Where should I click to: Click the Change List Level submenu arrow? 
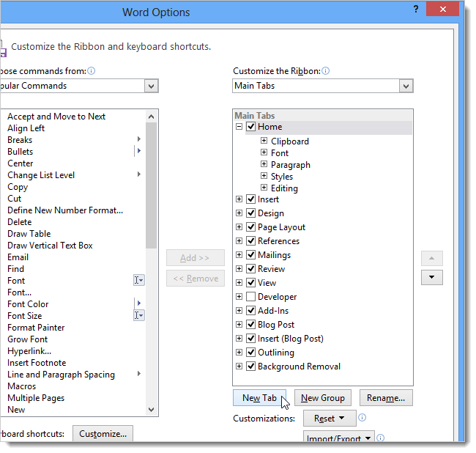pyautogui.click(x=139, y=174)
